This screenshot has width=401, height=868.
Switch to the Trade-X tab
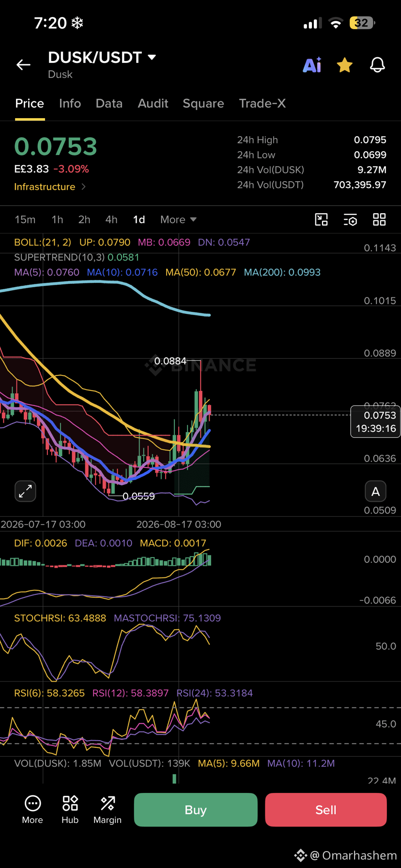[262, 104]
